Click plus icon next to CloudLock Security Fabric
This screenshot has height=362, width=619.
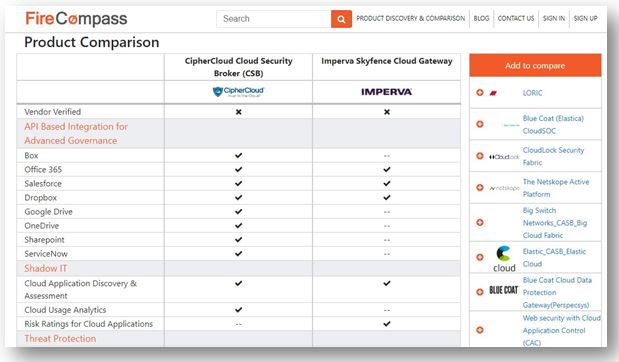pyautogui.click(x=480, y=156)
